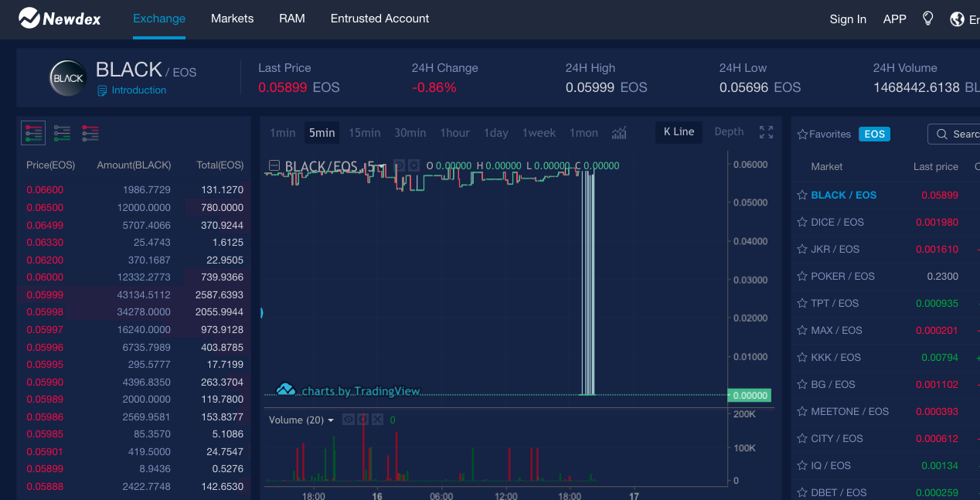Image resolution: width=980 pixels, height=500 pixels.
Task: Collapse the BLACK/EOS chart legend
Action: [274, 165]
